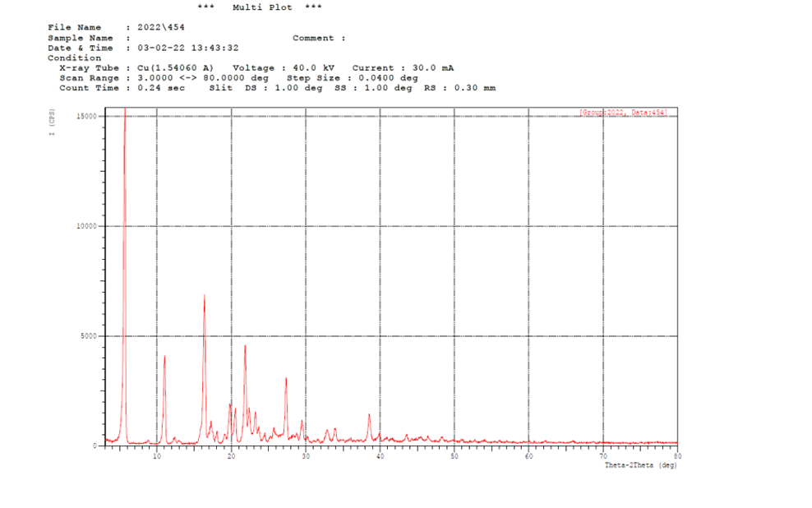Click the Theta-2Theta (deg) axis title
Image resolution: width=812 pixels, height=508 pixels.
[x=640, y=465]
